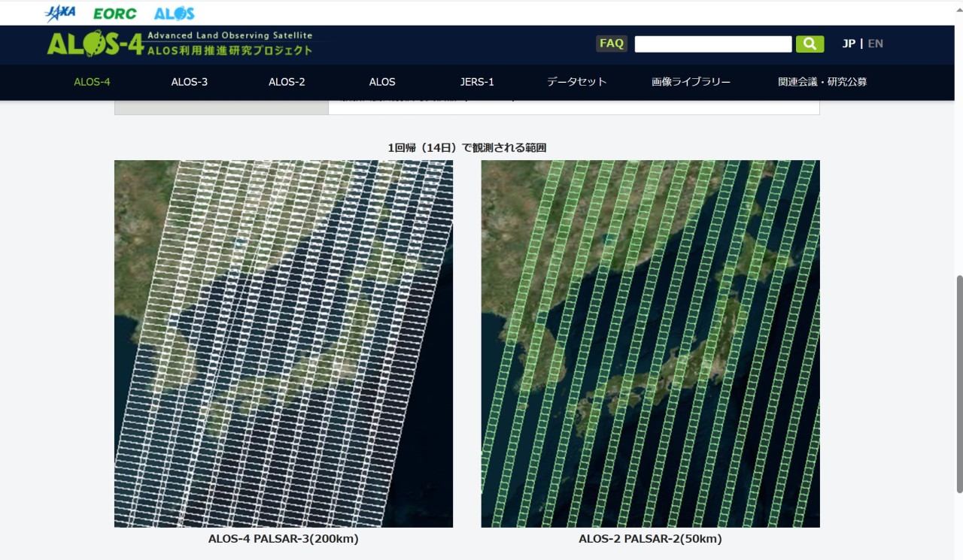Viewport: 963px width, 560px height.
Task: Go to 関連会議・研究公募 page
Action: pyautogui.click(x=822, y=82)
